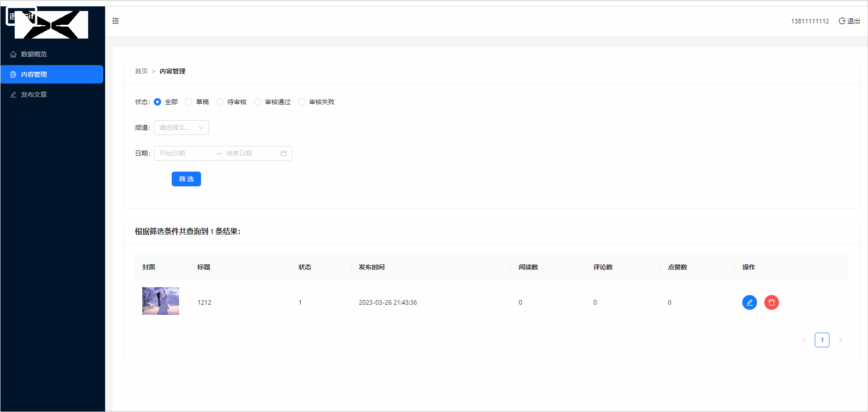Go to the previous page arrow
The image size is (868, 412).
[803, 340]
